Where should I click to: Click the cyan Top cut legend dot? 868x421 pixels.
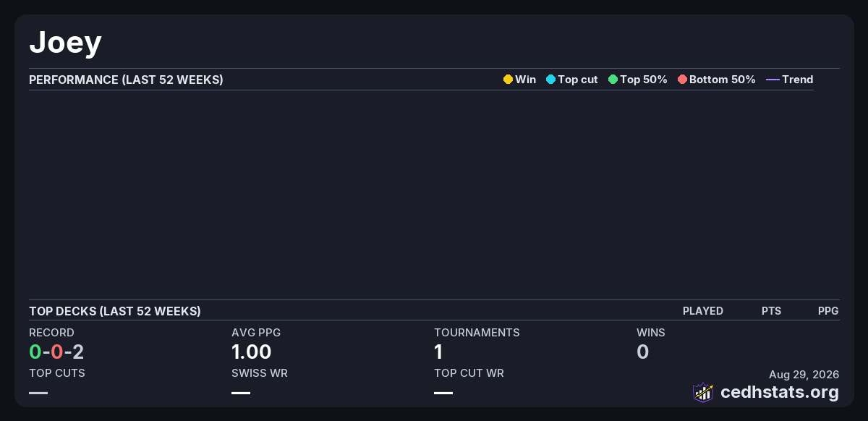tap(550, 80)
